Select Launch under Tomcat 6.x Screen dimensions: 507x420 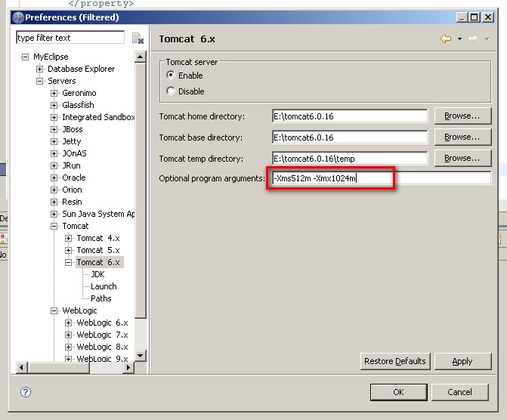pos(104,286)
